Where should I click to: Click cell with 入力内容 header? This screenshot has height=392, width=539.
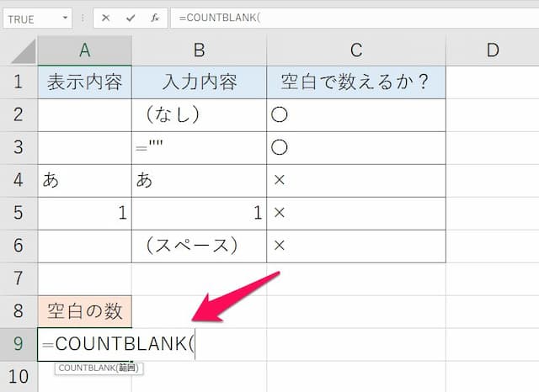click(199, 82)
